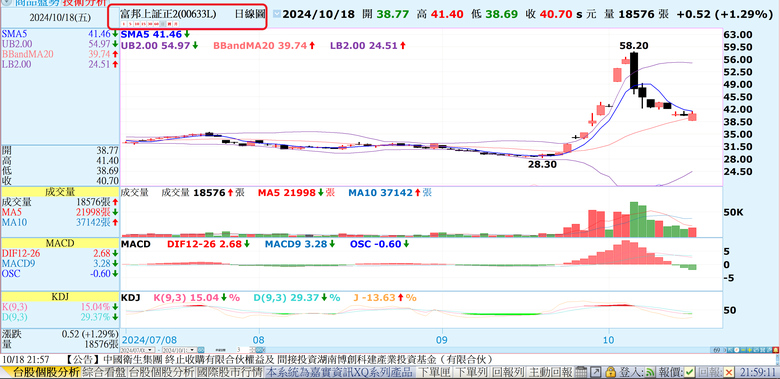
Task: Click the yellow plus zoom-in chart icon
Action: (749, 350)
